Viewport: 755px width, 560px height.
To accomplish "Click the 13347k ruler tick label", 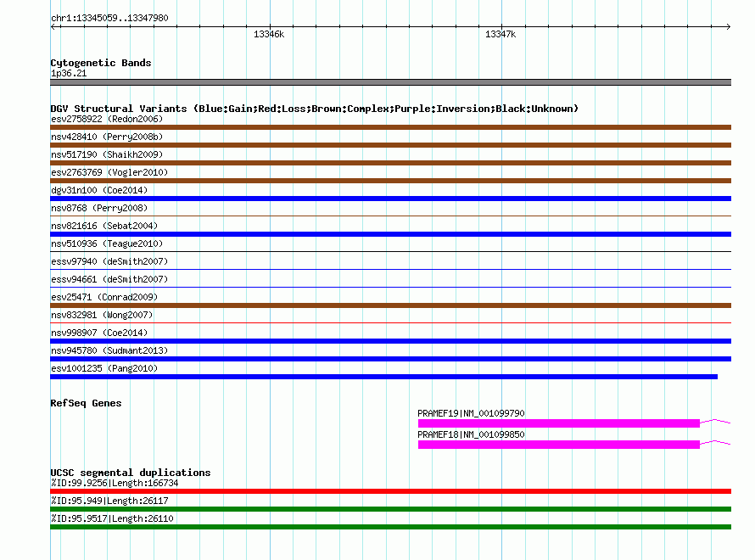I will click(x=501, y=34).
